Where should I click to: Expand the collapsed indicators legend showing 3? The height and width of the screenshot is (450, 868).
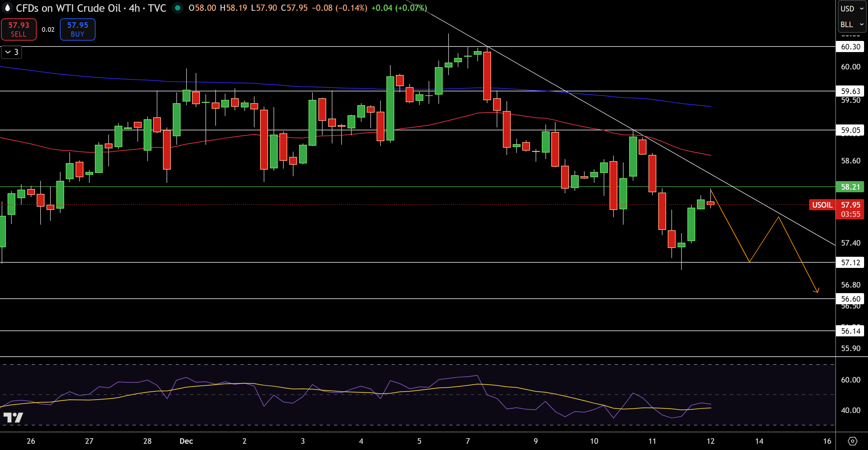tap(11, 52)
